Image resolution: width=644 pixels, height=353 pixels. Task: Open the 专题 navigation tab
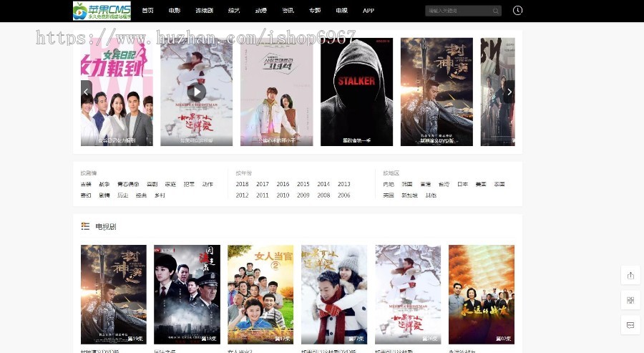[x=315, y=11]
